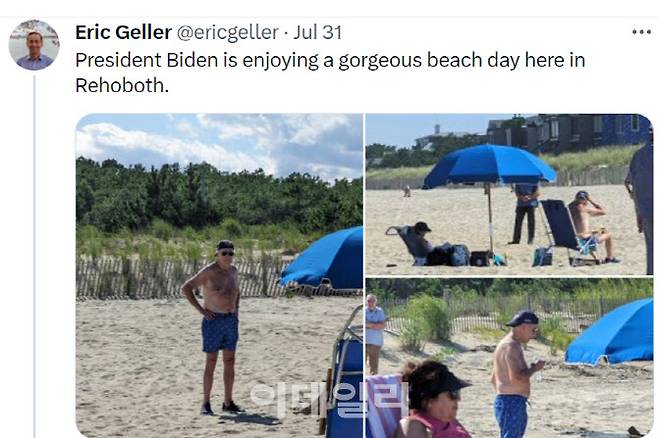
Task: Open the bottom-right beach photo
Action: (509, 358)
